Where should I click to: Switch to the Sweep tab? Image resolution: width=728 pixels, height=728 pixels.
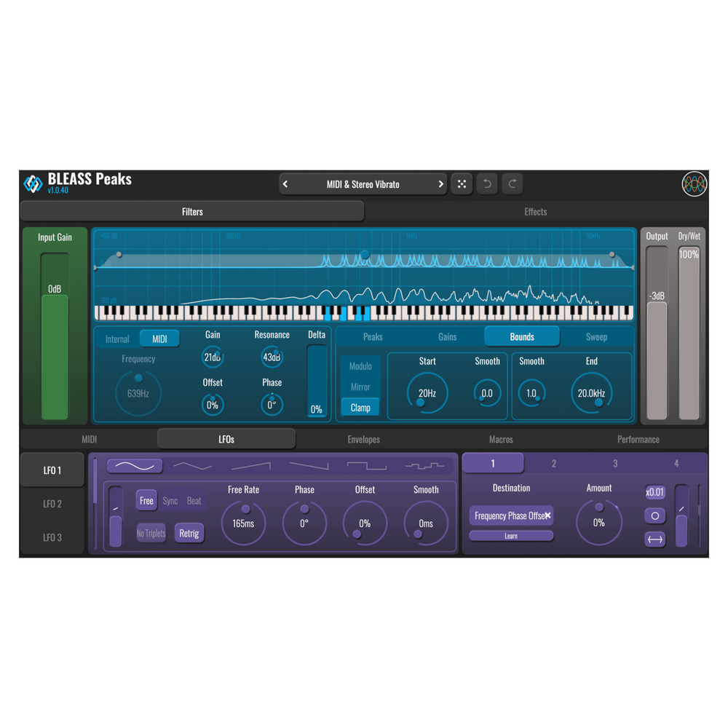pos(597,336)
